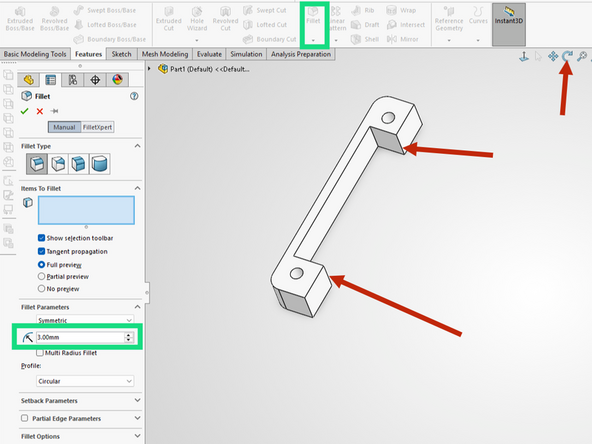Click the Revolved Cut tool

click(x=225, y=19)
